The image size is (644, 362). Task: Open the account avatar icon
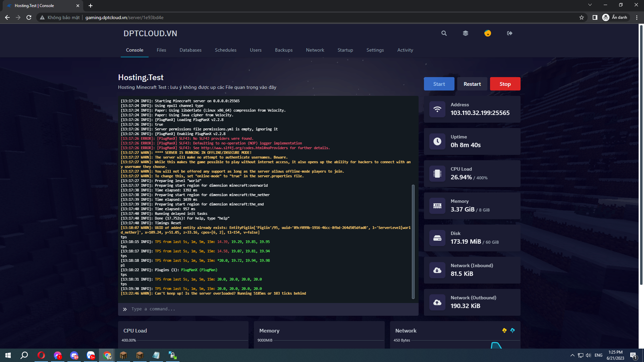point(487,33)
